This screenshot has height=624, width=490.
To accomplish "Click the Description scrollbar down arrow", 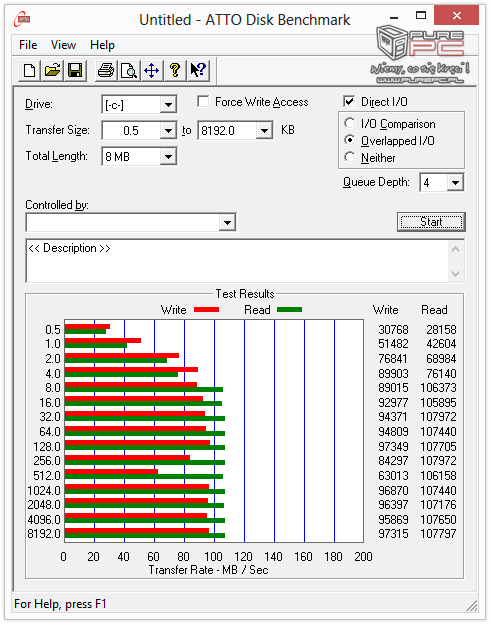I will tap(456, 274).
